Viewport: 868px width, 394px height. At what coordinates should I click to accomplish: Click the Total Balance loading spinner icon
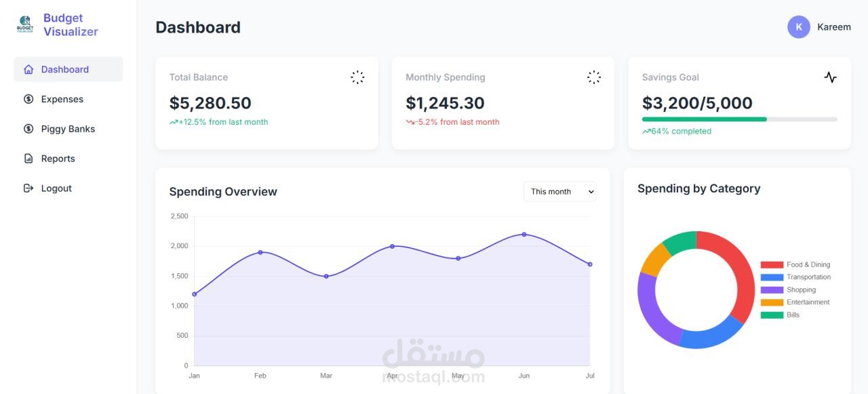coord(357,77)
